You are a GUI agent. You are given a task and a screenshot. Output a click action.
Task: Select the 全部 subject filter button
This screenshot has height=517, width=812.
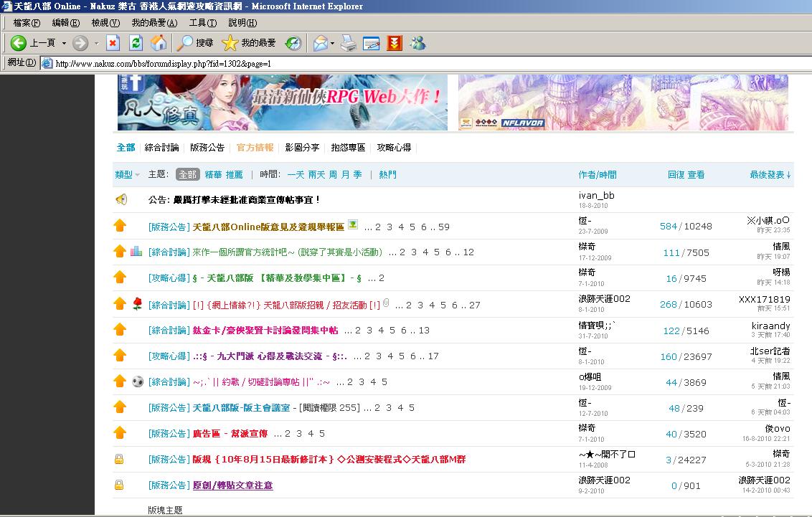tap(187, 175)
